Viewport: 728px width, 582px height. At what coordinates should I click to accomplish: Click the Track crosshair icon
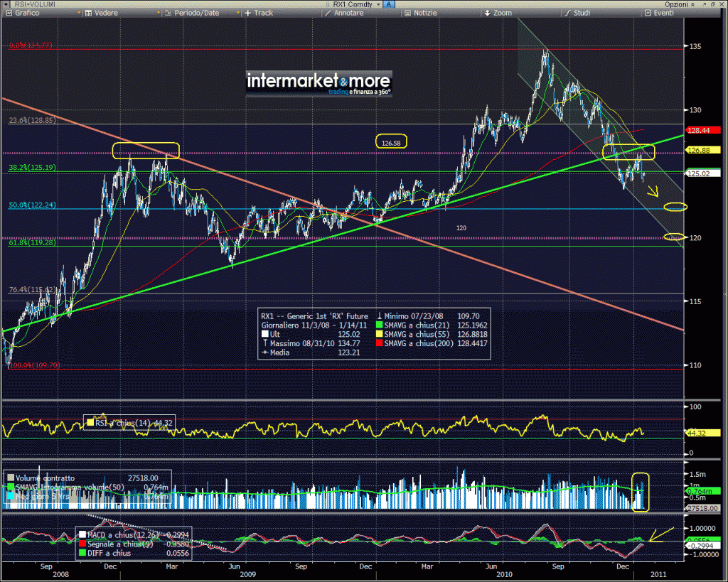[248, 13]
